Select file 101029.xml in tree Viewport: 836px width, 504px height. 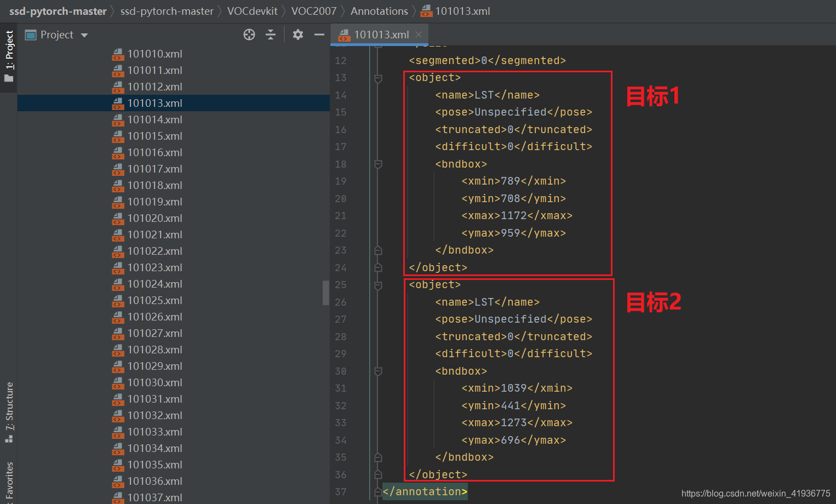[154, 366]
